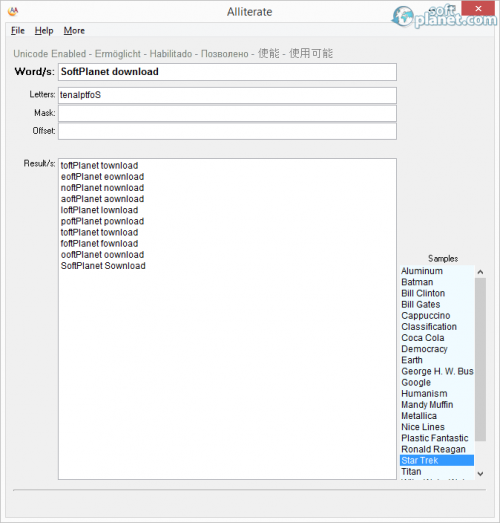
Task: Select Ronald Reagan sample
Action: point(437,449)
